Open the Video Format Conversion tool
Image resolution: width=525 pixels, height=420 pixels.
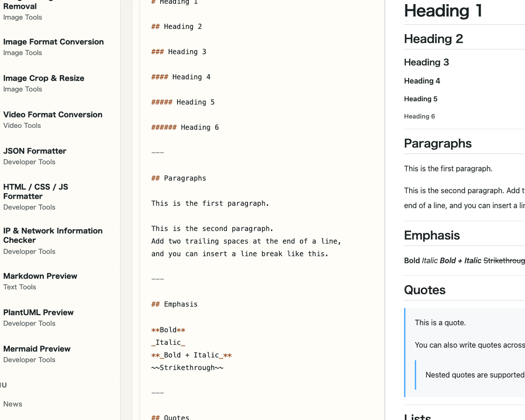(x=53, y=114)
